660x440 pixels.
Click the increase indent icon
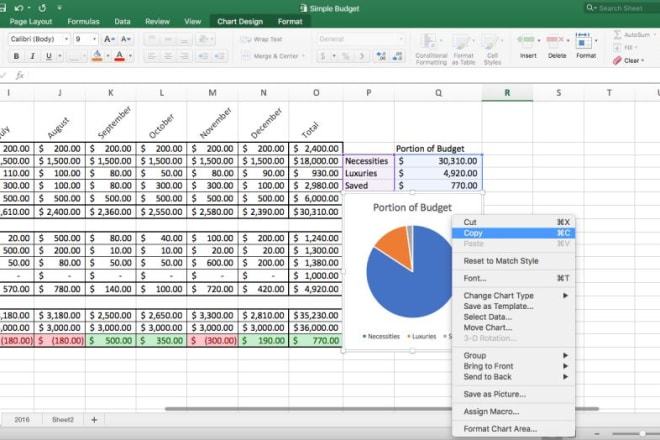[x=219, y=56]
